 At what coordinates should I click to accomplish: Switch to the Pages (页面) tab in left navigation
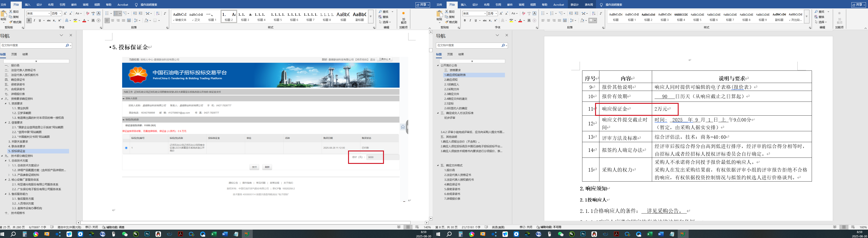14,54
